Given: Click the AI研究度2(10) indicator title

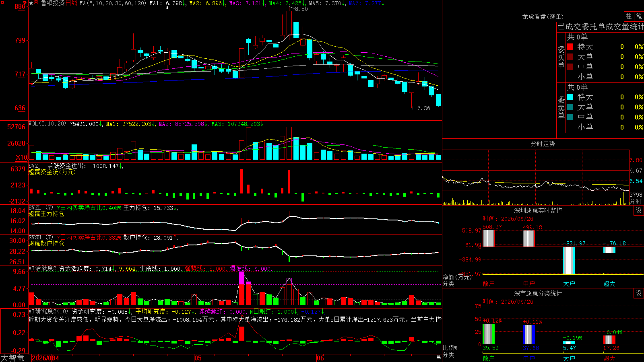Looking at the screenshot, I should tap(49, 311).
